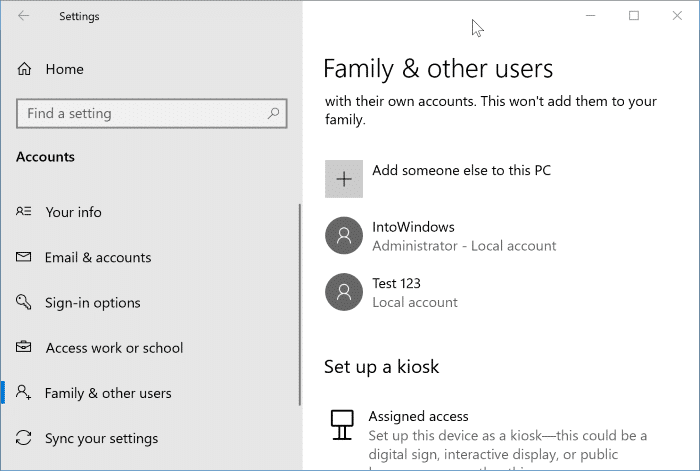This screenshot has height=471, width=700.
Task: Click the sidebar vertical scrollbar
Action: coord(300,300)
